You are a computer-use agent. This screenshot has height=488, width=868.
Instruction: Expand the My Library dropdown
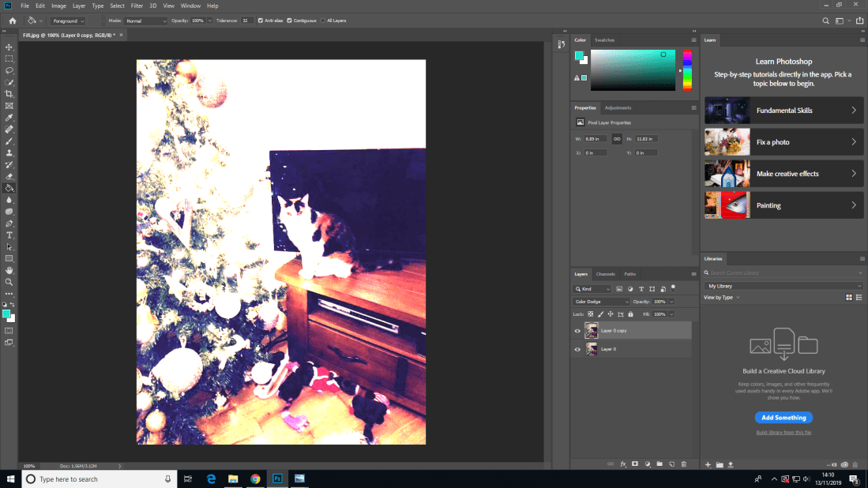783,286
